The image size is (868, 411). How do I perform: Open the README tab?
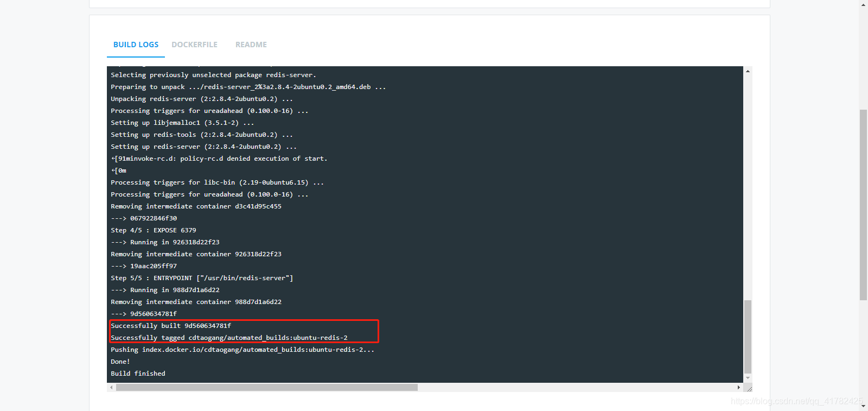pos(251,45)
